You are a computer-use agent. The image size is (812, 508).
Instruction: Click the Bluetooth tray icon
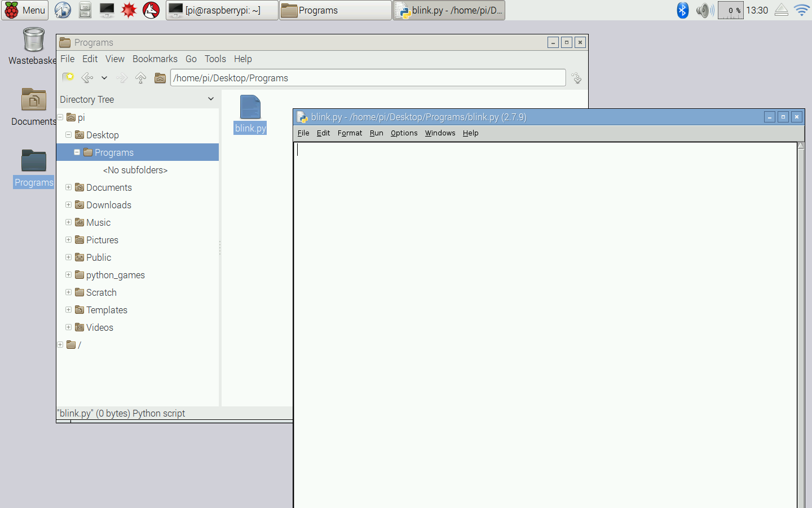[682, 10]
